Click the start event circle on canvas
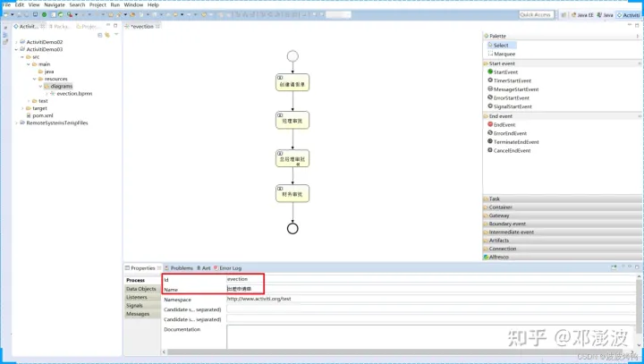The image size is (644, 364). coord(292,55)
